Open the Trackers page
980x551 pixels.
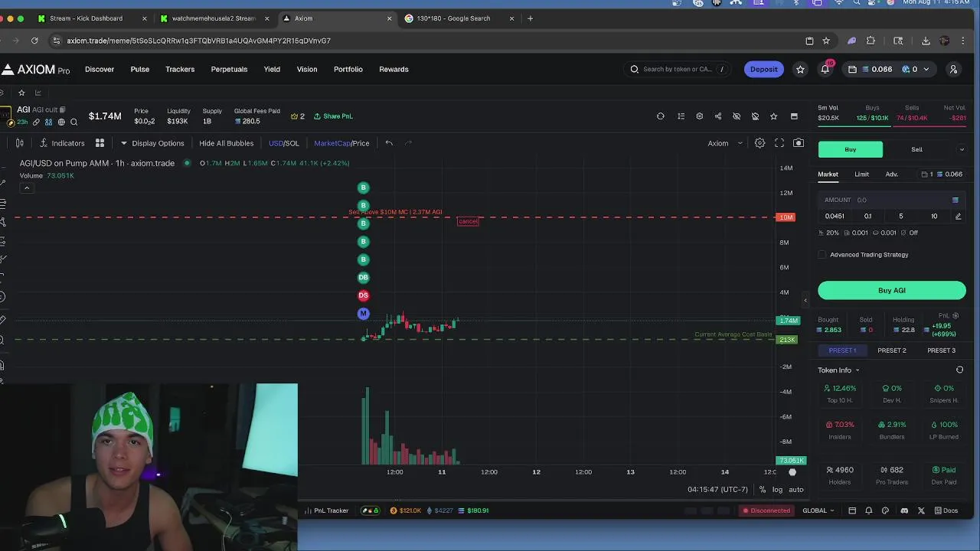(180, 69)
